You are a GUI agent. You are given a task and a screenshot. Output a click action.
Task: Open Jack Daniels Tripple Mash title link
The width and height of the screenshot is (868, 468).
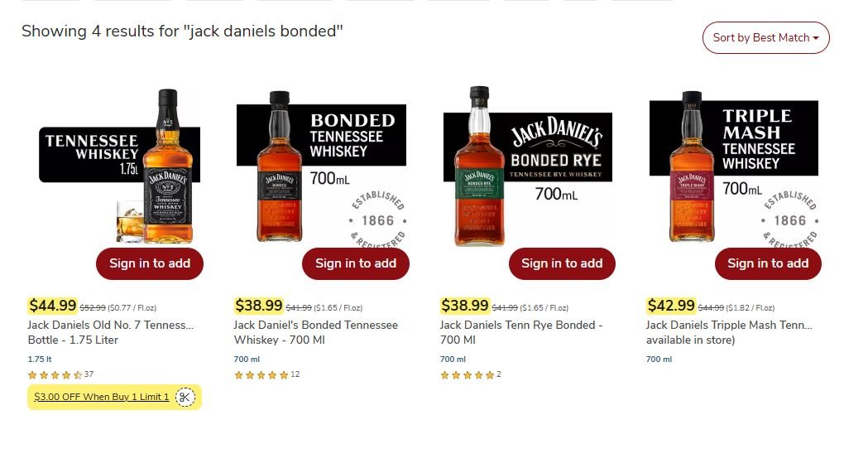pos(728,332)
